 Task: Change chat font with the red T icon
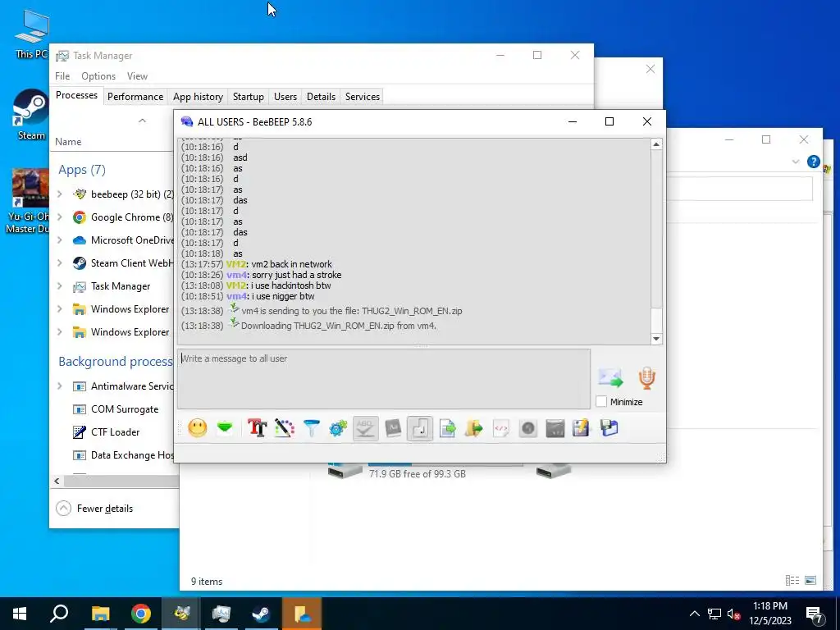point(257,428)
